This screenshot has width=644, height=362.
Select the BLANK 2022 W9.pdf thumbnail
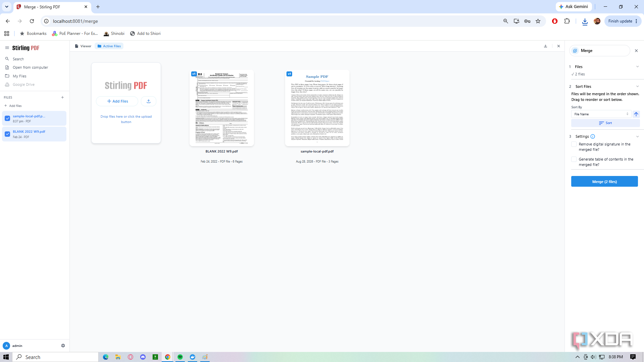pos(222,108)
